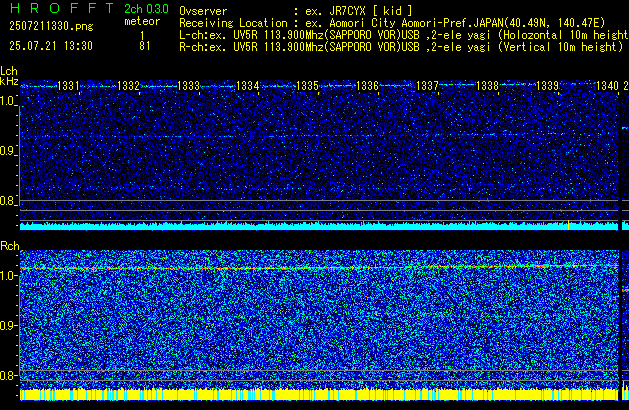Click the Rch 1.0 kHz axis tick
Image resolution: width=629 pixels, height=410 pixels.
[x=8, y=276]
